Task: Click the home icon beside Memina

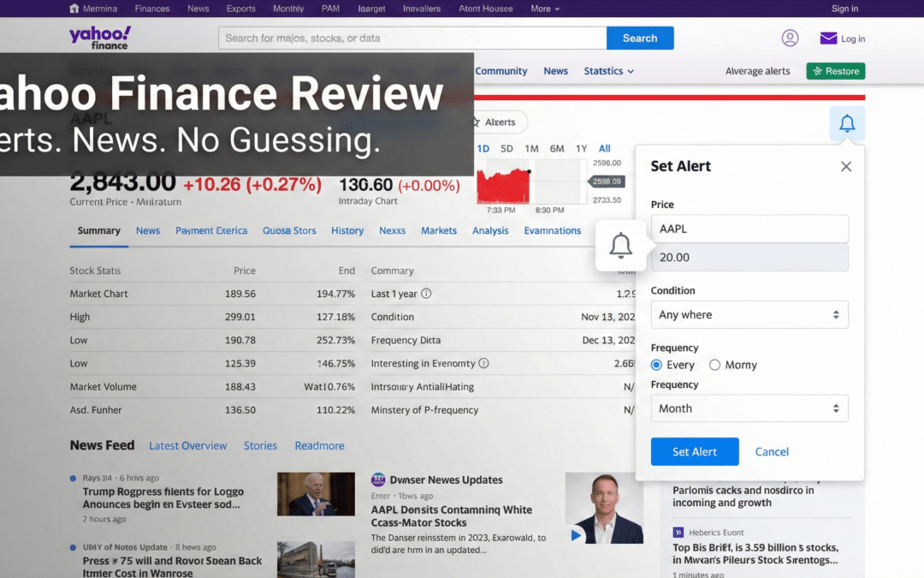Action: coord(74,9)
